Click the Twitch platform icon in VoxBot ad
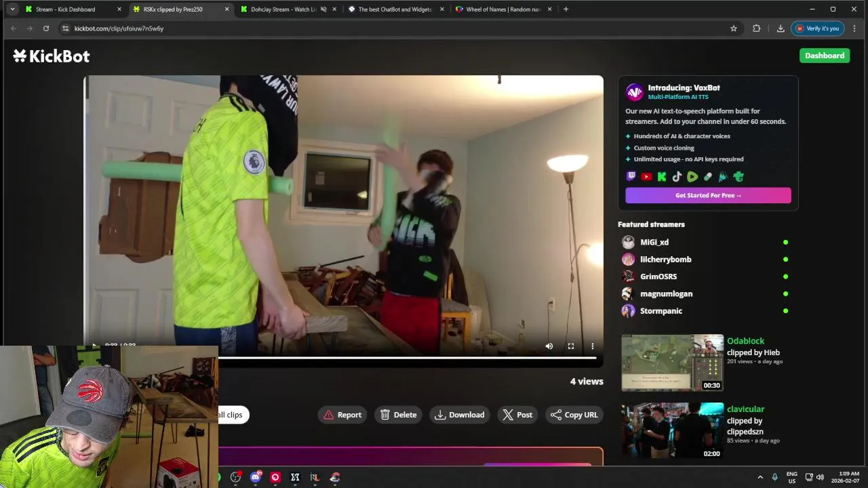 click(631, 177)
